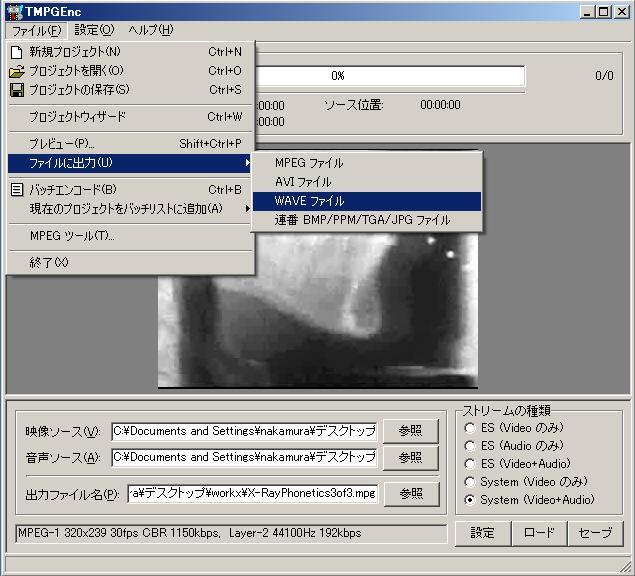The width and height of the screenshot is (635, 576).
Task: Select AVI ファイル output option
Action: coord(367,182)
